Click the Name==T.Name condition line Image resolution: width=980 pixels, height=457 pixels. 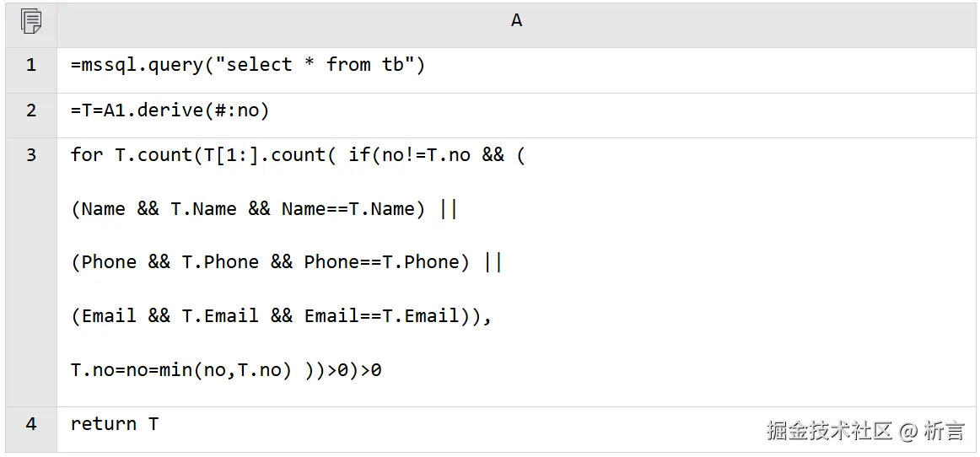click(x=264, y=209)
